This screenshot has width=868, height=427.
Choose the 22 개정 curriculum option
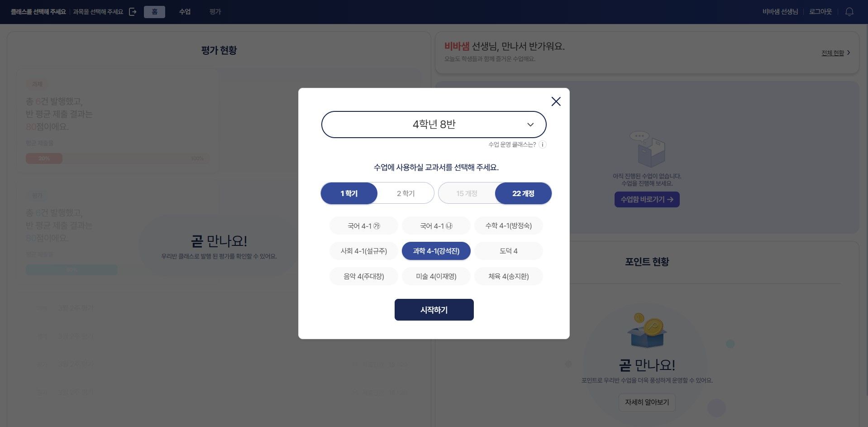(x=523, y=193)
